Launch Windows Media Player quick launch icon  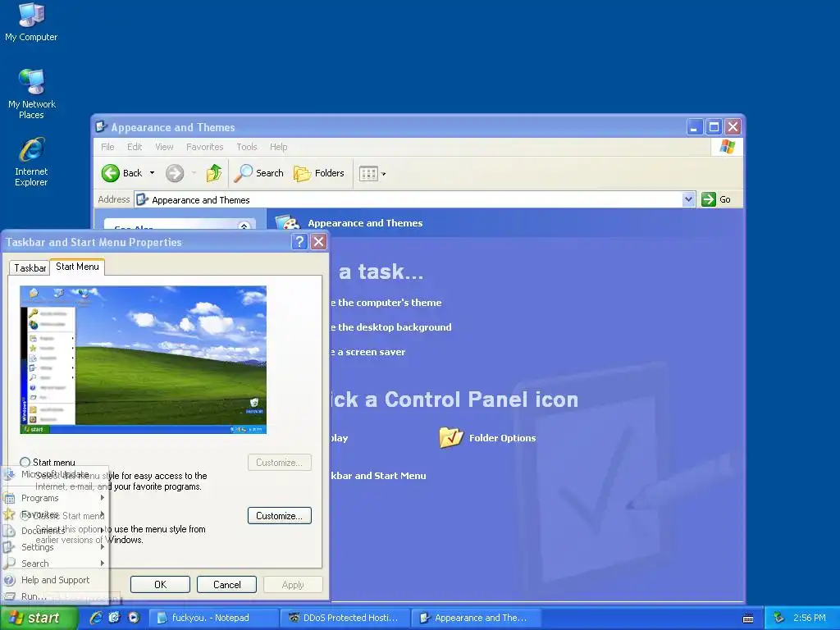pos(134,618)
